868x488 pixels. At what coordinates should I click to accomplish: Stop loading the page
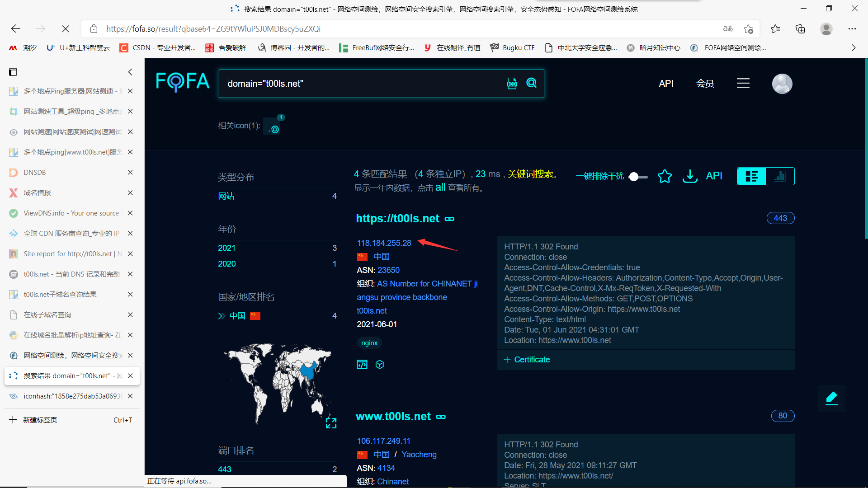pos(66,29)
